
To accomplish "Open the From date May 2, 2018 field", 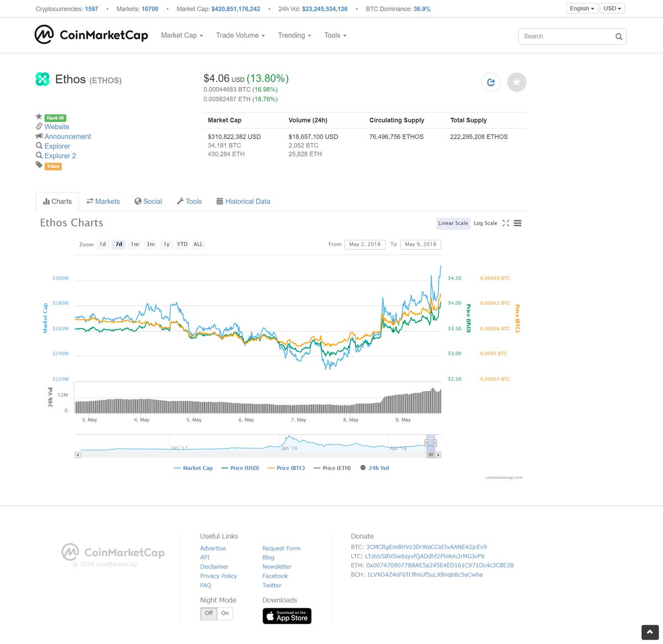I will pyautogui.click(x=365, y=244).
